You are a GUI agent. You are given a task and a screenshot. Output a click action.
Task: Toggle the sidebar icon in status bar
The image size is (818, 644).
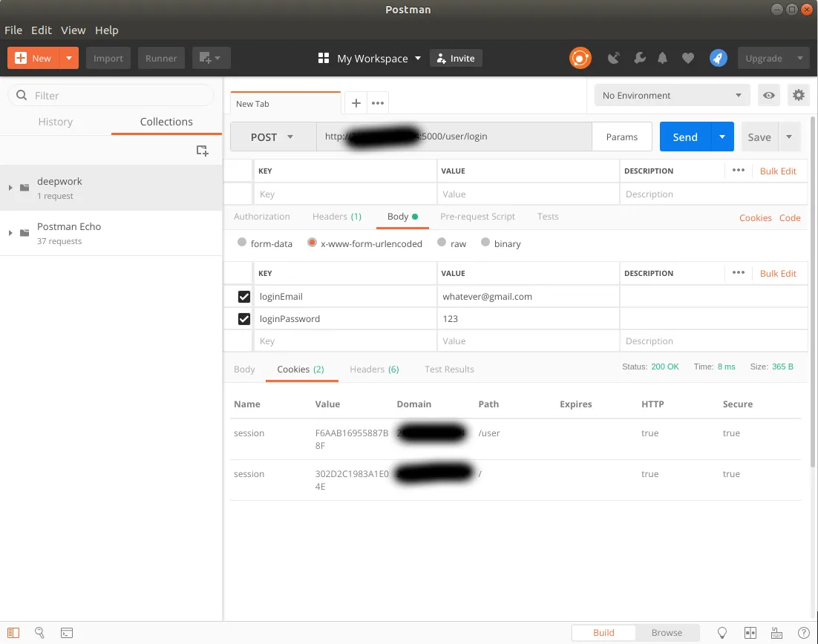point(13,633)
